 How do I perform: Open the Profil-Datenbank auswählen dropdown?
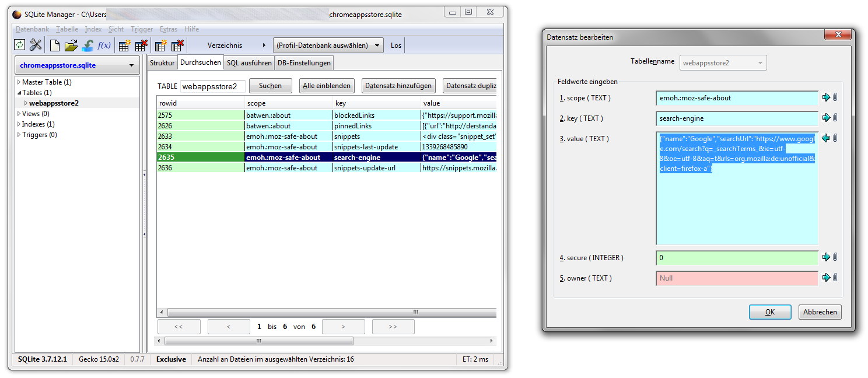click(x=328, y=45)
